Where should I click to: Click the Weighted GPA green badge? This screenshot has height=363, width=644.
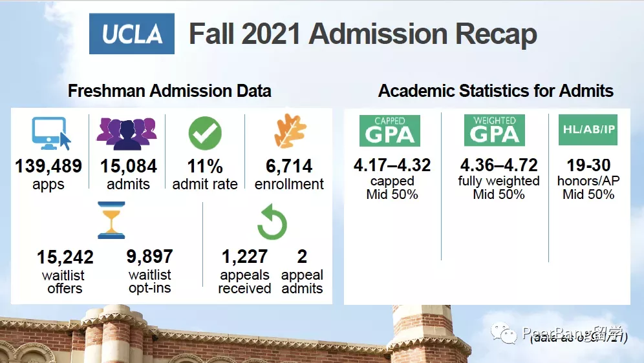[495, 130]
